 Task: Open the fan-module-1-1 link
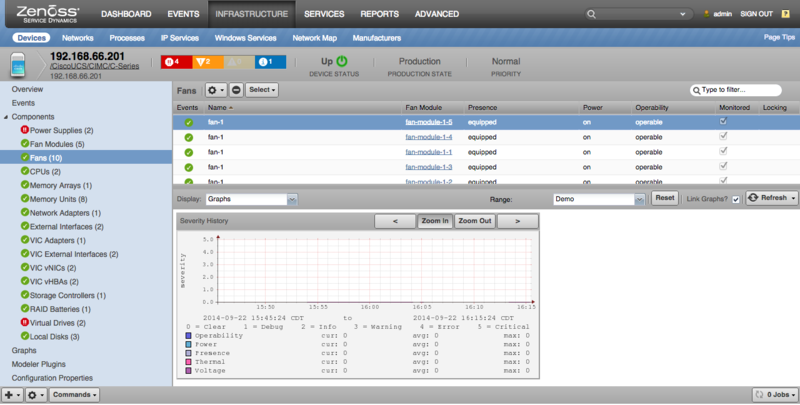429,152
